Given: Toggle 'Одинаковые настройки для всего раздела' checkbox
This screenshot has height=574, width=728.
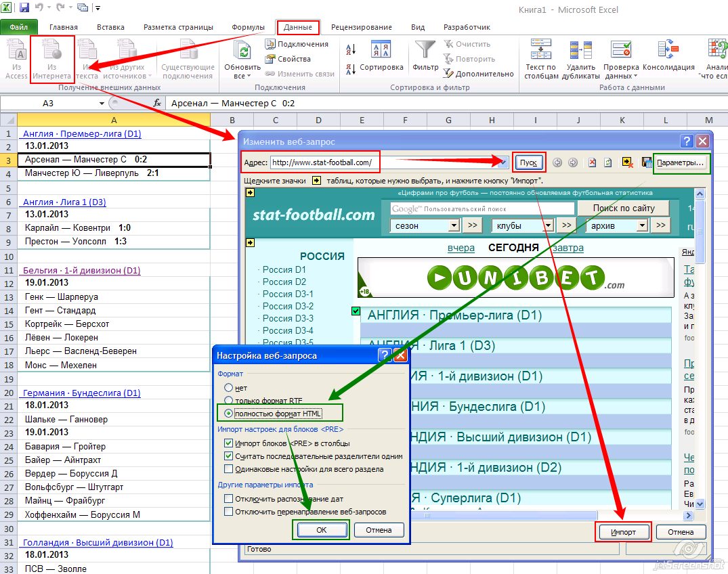Looking at the screenshot, I should pos(228,469).
